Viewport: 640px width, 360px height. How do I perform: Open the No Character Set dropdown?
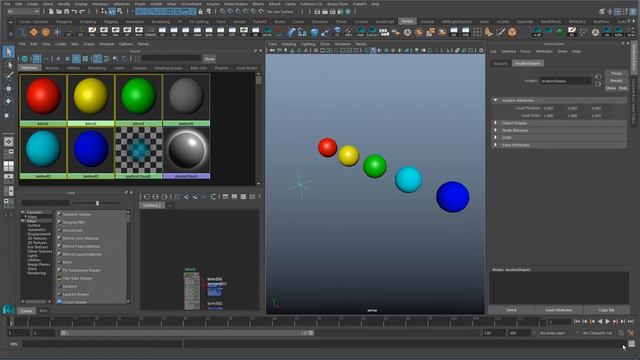click(597, 333)
